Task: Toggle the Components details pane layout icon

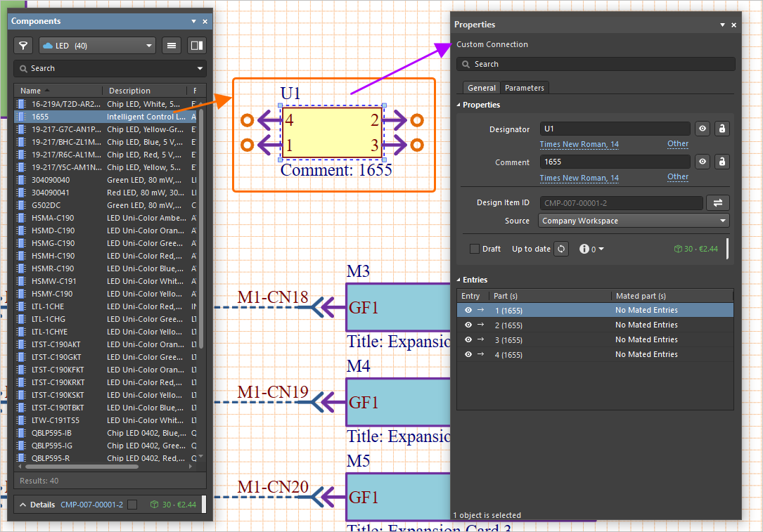Action: 196,46
